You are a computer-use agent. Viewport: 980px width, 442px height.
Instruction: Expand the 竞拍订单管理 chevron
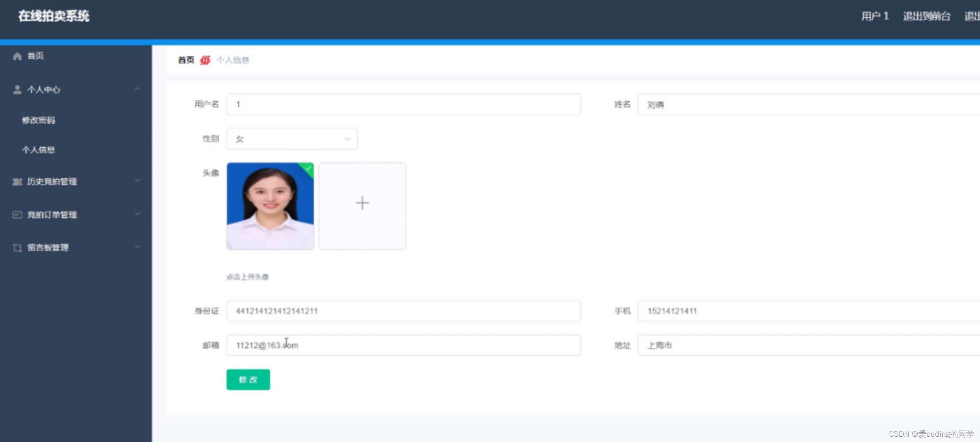[137, 214]
